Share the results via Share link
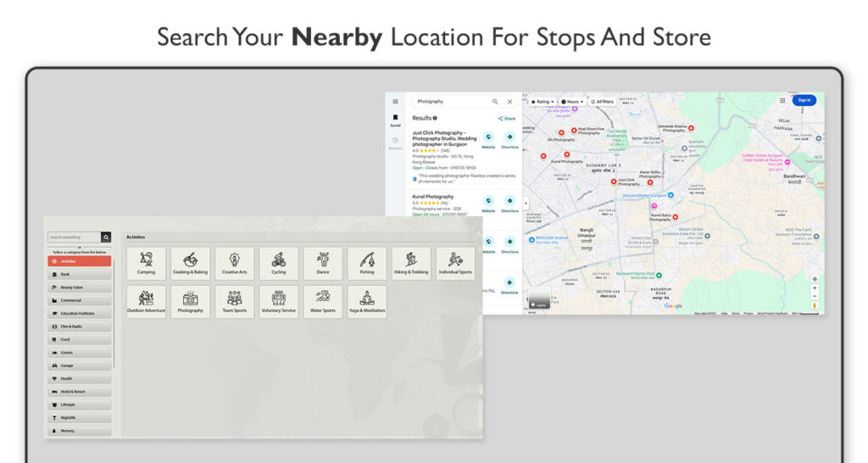The height and width of the screenshot is (463, 868). pyautogui.click(x=507, y=119)
